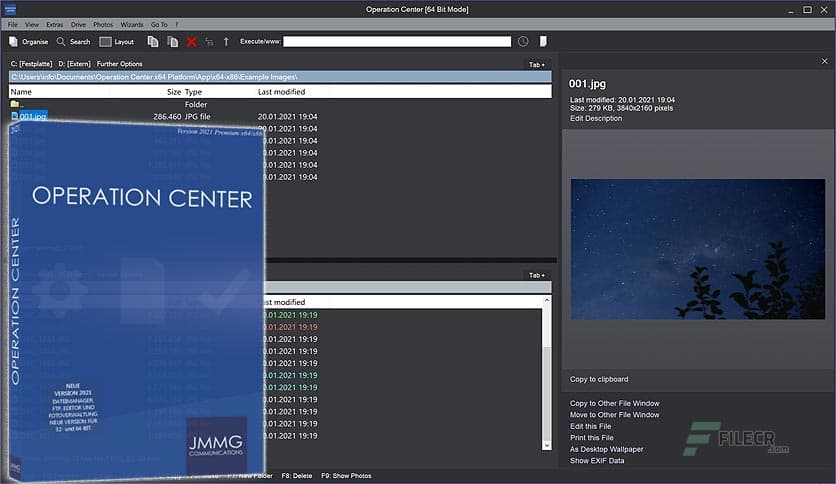The image size is (836, 484).
Task: Click the 001.jpg preview title
Action: 587,84
